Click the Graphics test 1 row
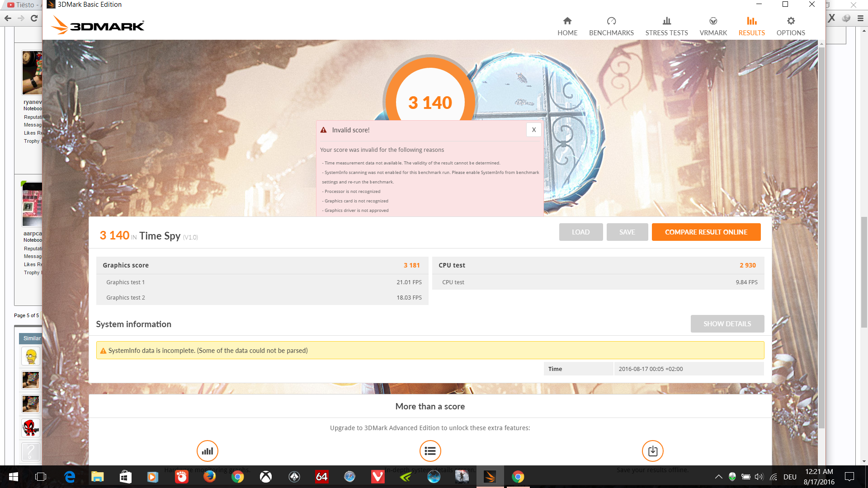Screen dimensions: 868x488 point(262,282)
